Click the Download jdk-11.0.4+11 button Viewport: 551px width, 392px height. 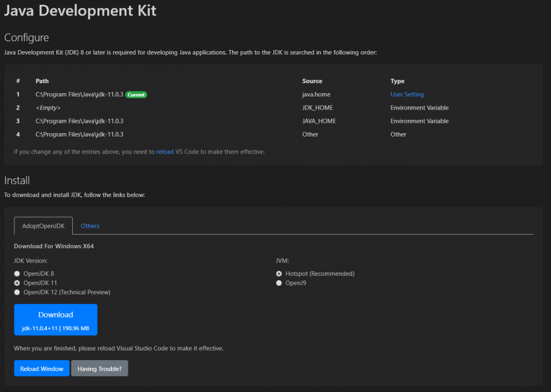pyautogui.click(x=55, y=320)
